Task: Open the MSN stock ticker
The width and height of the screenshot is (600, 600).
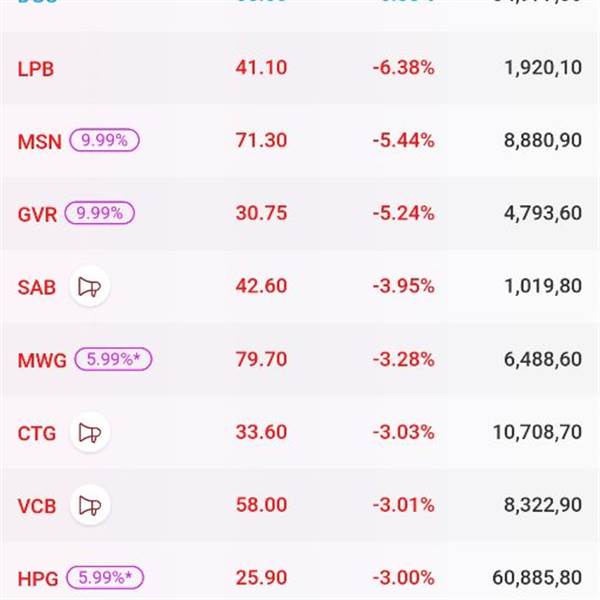Action: [39, 142]
